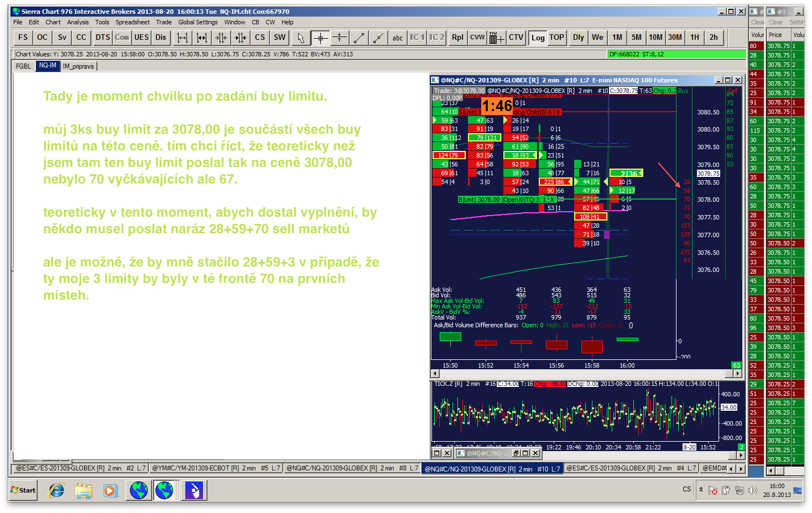This screenshot has height=513, width=812.
Task: Switch to the FGBL chartbook tab
Action: point(24,66)
